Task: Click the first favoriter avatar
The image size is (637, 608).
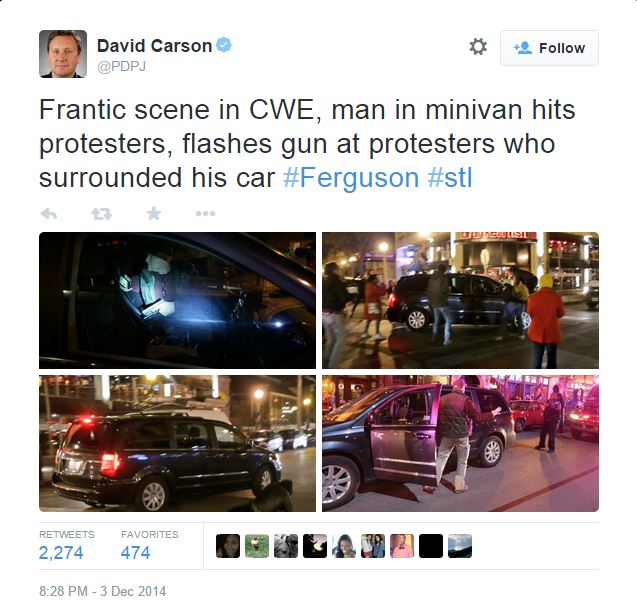Action: tap(228, 546)
